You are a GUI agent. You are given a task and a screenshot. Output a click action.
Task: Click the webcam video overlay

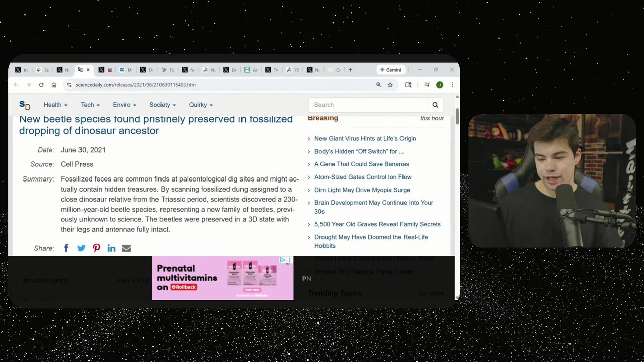552,181
